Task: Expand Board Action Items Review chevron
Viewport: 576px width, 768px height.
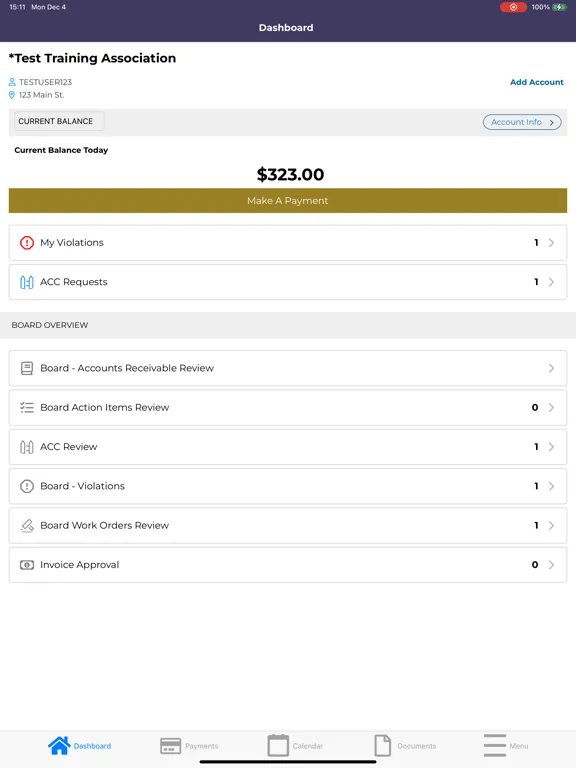Action: click(x=552, y=408)
